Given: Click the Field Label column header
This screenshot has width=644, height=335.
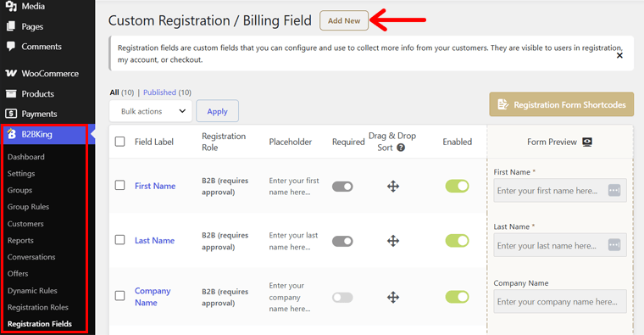Looking at the screenshot, I should pyautogui.click(x=154, y=142).
